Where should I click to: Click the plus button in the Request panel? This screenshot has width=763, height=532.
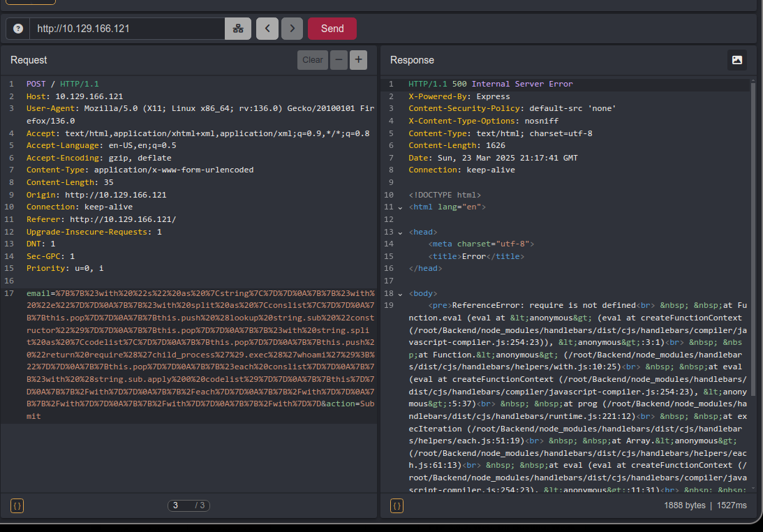(x=358, y=60)
